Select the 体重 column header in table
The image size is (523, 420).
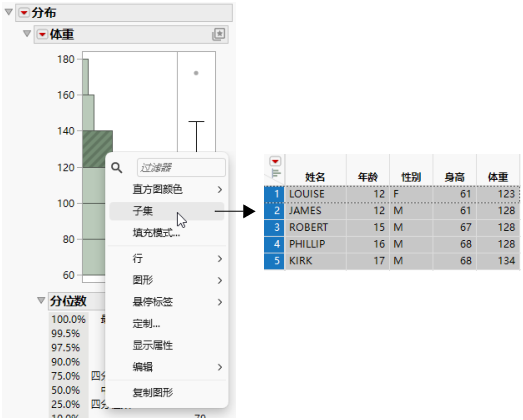tap(498, 177)
